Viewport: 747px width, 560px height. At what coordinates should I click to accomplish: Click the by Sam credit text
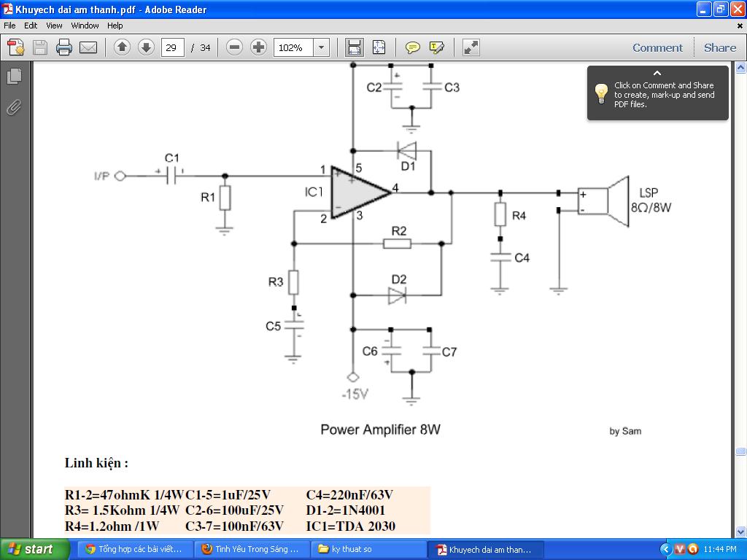[x=625, y=432]
